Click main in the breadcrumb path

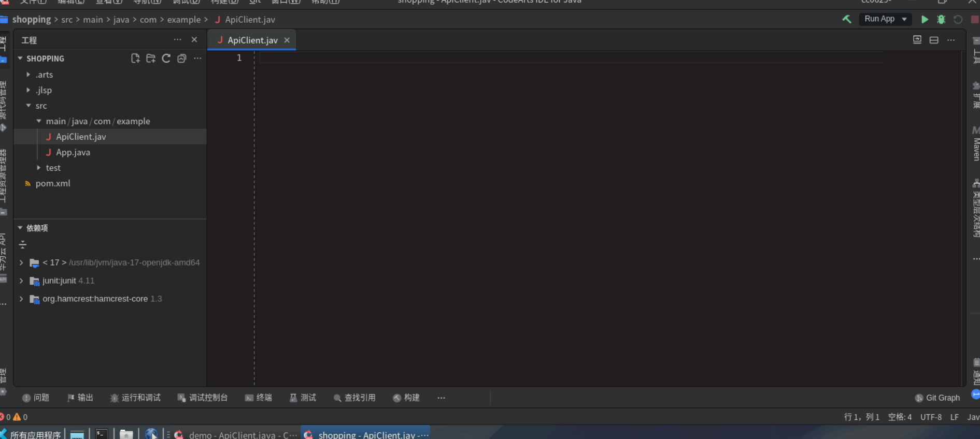[93, 20]
